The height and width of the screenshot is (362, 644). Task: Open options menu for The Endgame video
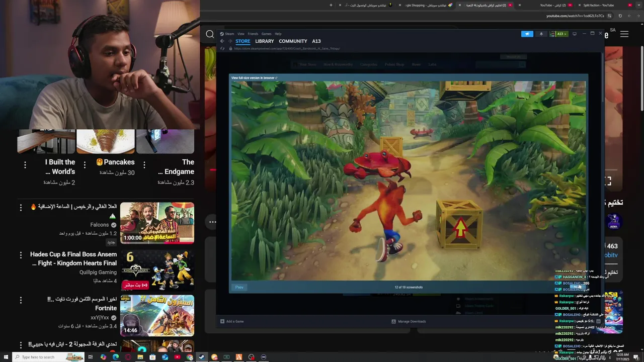point(144,164)
